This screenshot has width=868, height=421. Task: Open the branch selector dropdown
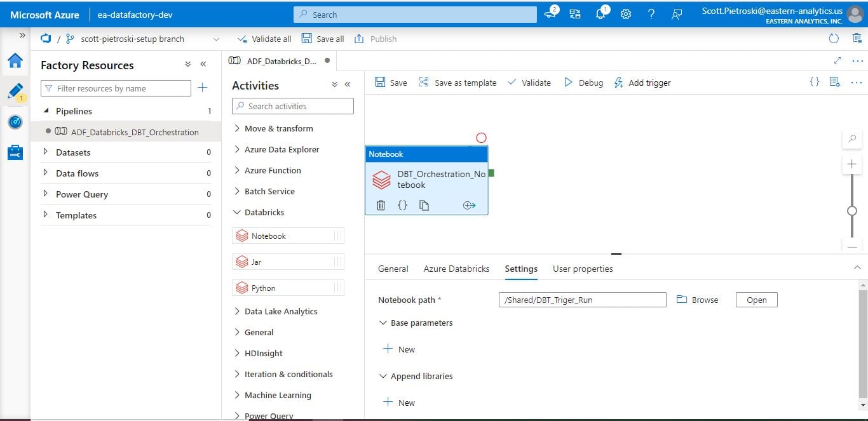tap(216, 39)
